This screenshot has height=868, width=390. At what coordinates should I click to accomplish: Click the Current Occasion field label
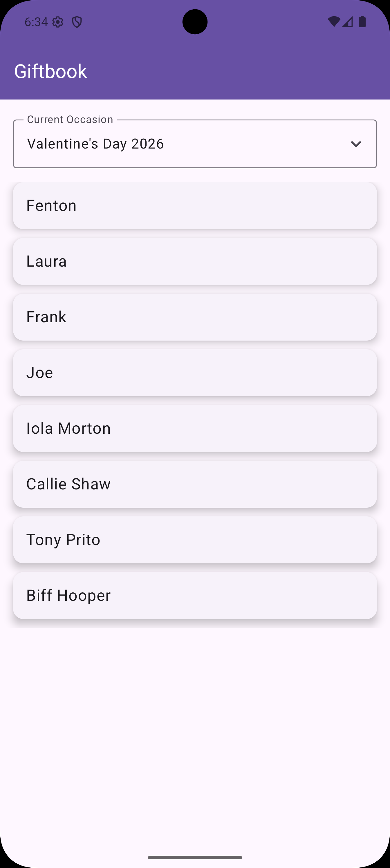70,120
